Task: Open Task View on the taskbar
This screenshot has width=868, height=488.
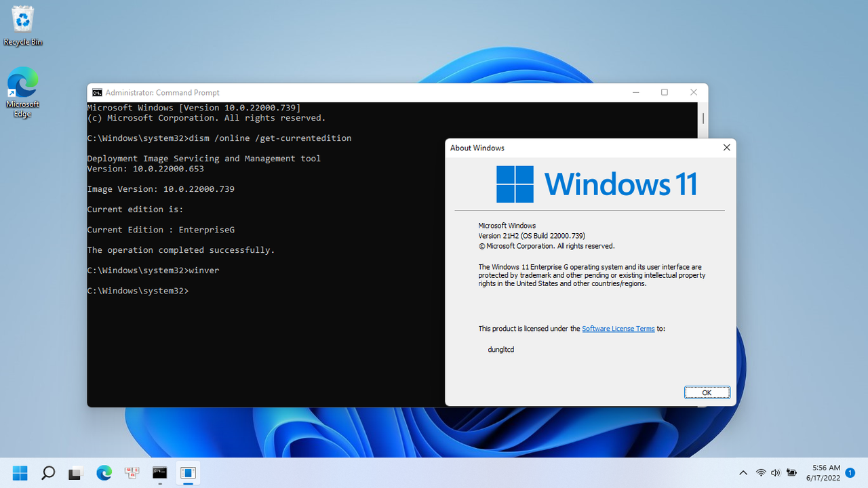Action: pyautogui.click(x=75, y=472)
